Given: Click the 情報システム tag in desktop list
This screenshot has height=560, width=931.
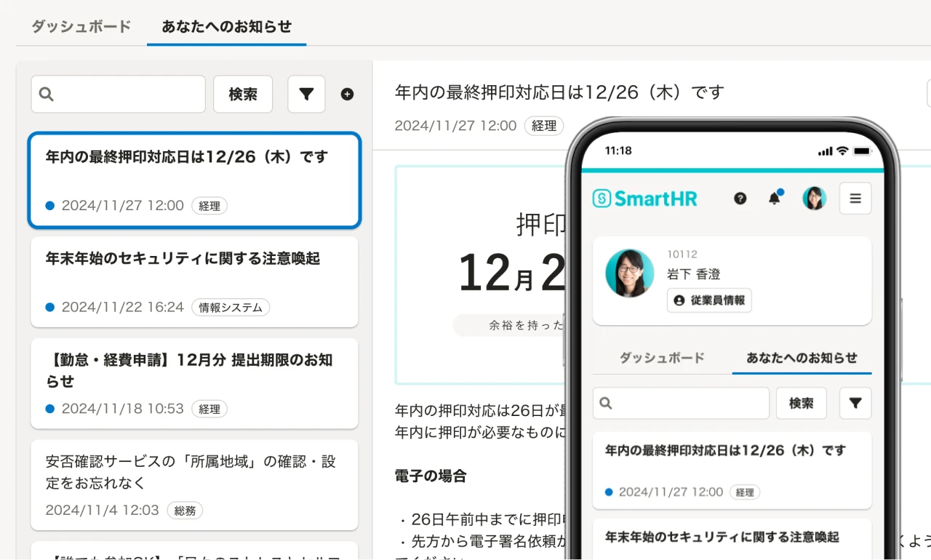Looking at the screenshot, I should [231, 308].
